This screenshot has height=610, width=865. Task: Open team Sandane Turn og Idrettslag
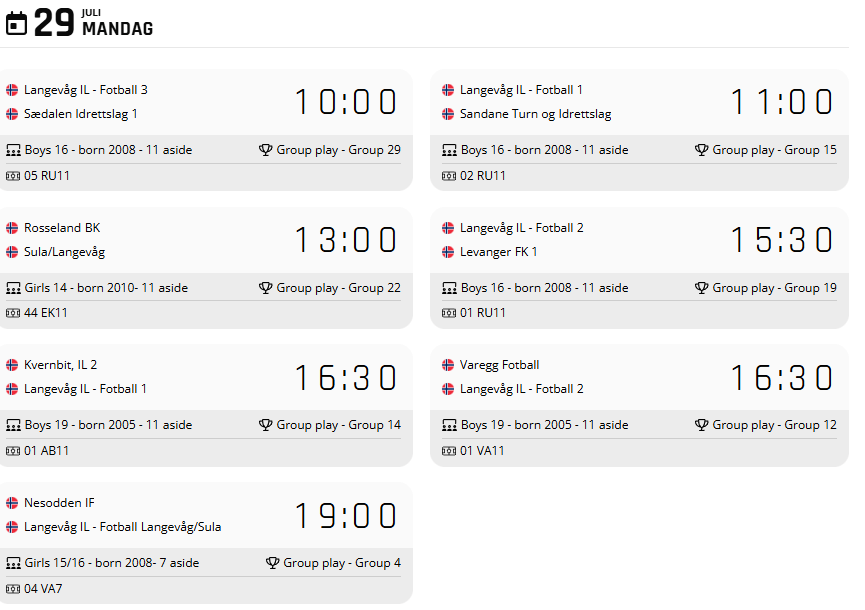(x=535, y=114)
